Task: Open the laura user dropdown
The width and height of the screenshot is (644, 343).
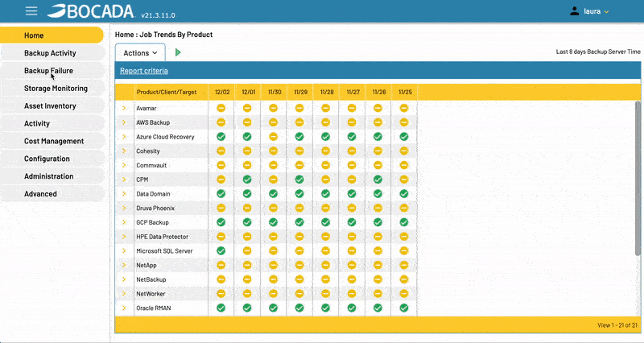Action: point(596,11)
